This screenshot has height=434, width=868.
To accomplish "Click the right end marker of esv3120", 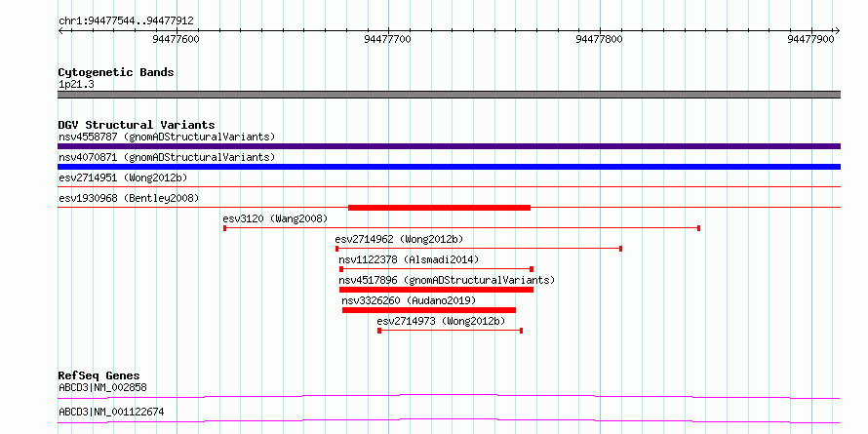I will tap(699, 228).
